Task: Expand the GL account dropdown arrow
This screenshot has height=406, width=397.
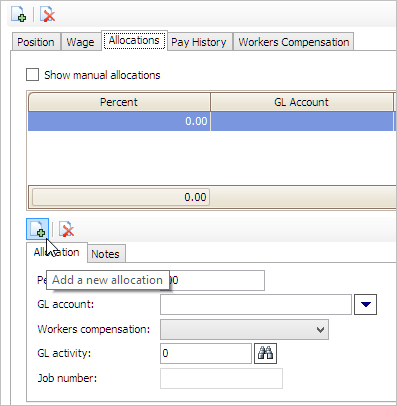Action: tap(366, 304)
